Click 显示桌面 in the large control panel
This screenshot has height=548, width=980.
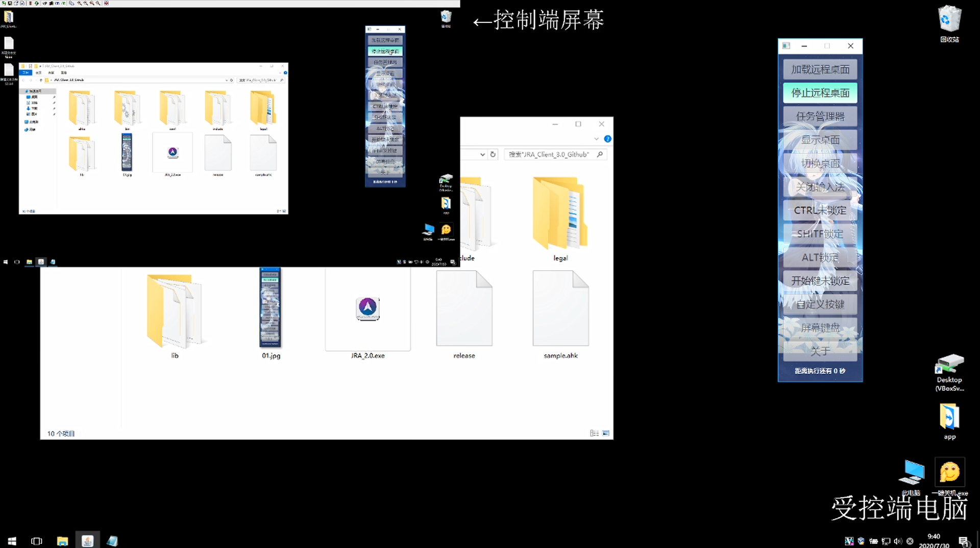coord(820,140)
